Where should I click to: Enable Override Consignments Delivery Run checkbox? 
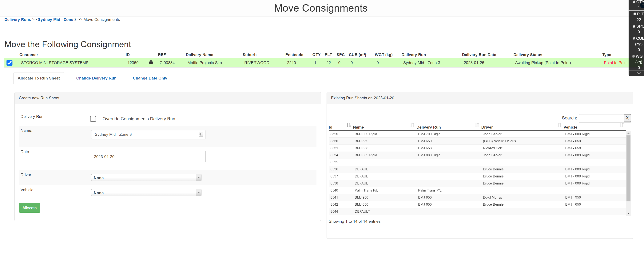point(93,119)
